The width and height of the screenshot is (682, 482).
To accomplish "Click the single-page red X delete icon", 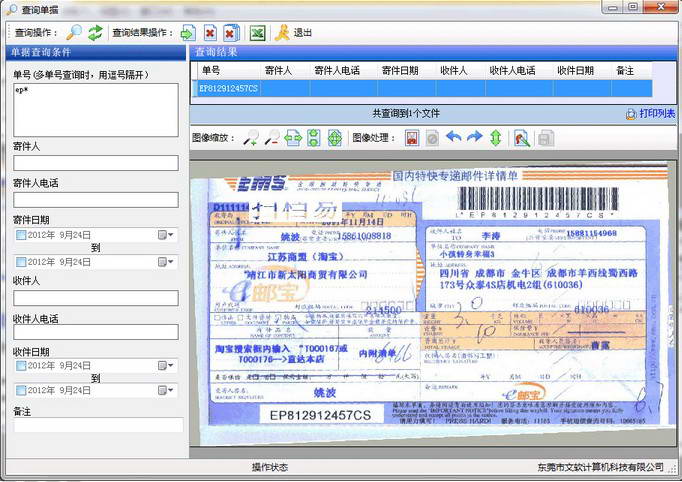I will [x=210, y=33].
